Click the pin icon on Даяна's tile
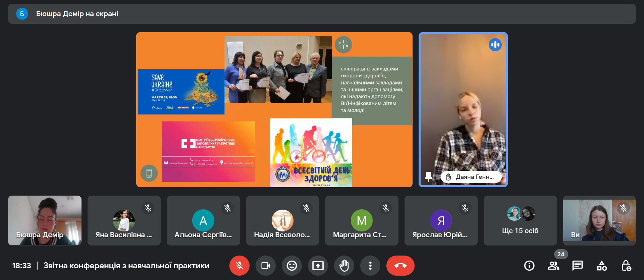This screenshot has height=280, width=644. (x=428, y=177)
